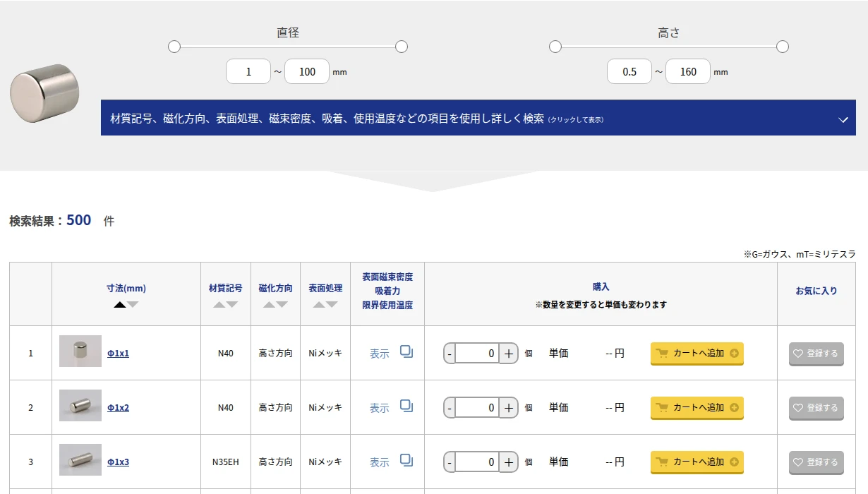Screen dimensions: 868x494
Task: Open popup icon for Φ1x2 表示
Action: [406, 406]
